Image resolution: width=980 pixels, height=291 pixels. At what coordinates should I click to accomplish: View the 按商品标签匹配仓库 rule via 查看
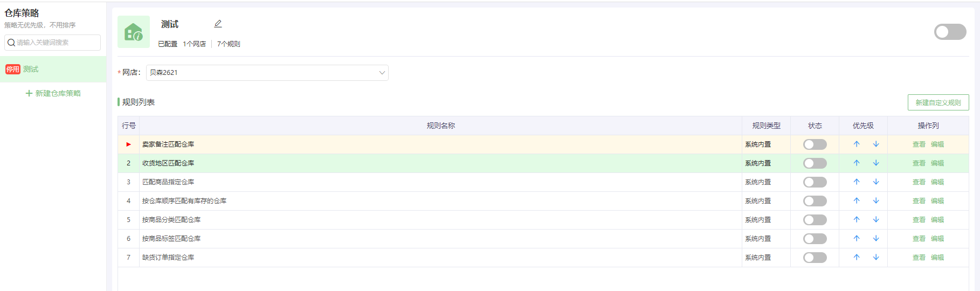pos(919,239)
